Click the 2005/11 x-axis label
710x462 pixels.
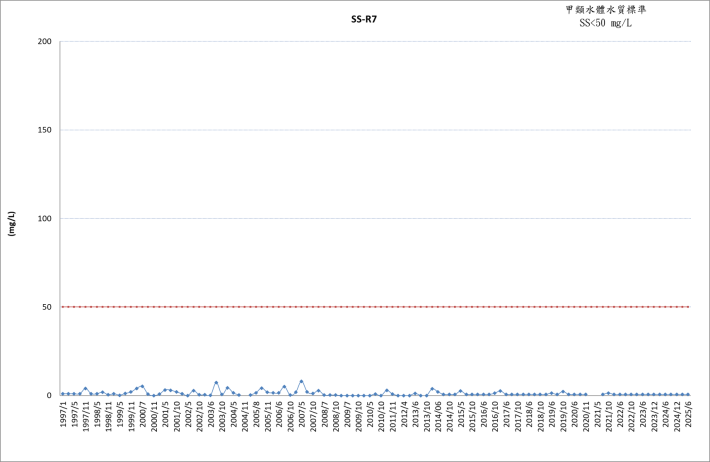click(x=268, y=415)
